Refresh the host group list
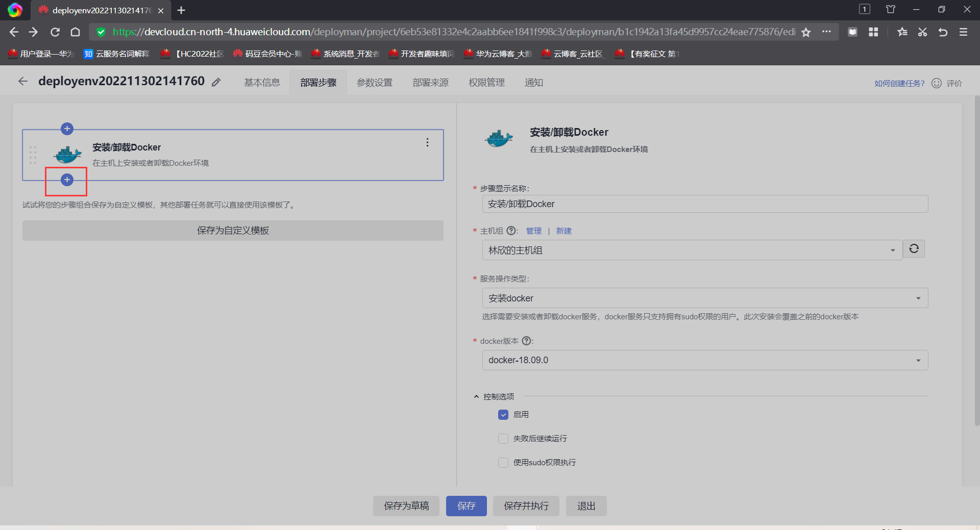This screenshot has height=530, width=980. [914, 249]
